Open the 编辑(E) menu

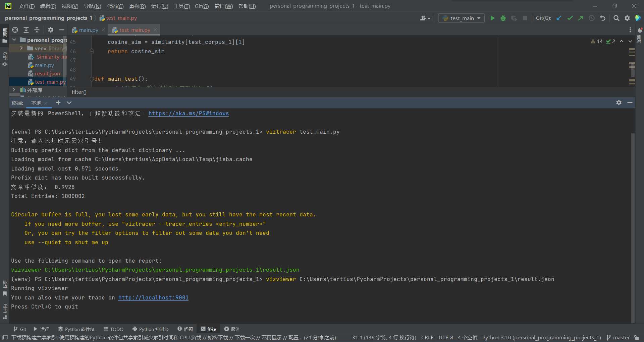48,6
